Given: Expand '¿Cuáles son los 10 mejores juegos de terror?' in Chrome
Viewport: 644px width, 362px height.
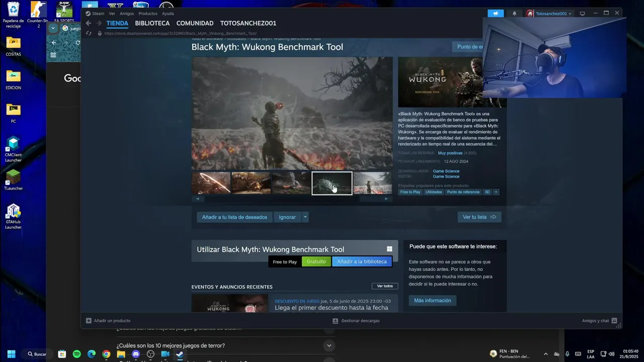Looking at the screenshot, I should point(225,345).
